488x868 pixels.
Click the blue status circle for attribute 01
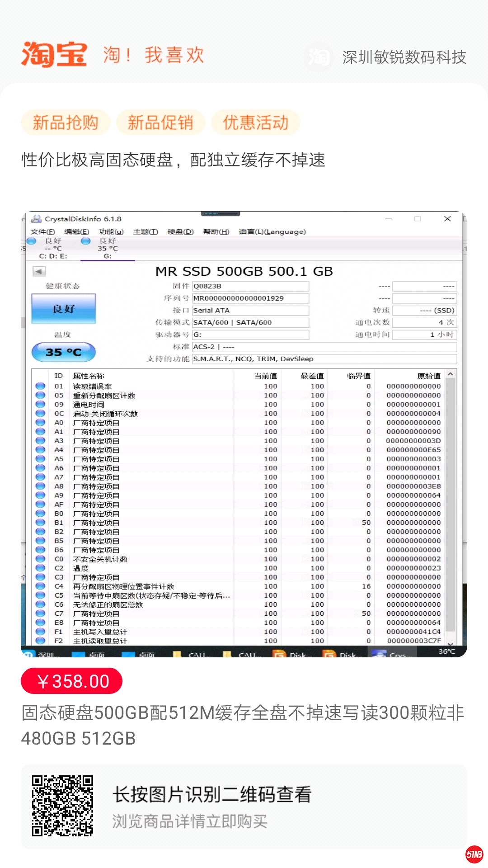tap(40, 386)
